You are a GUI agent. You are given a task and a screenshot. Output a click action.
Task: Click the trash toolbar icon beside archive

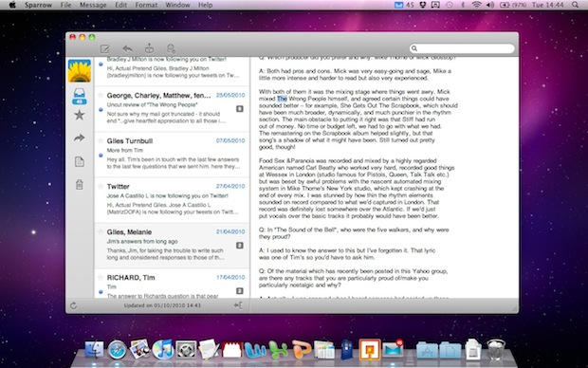pos(171,48)
